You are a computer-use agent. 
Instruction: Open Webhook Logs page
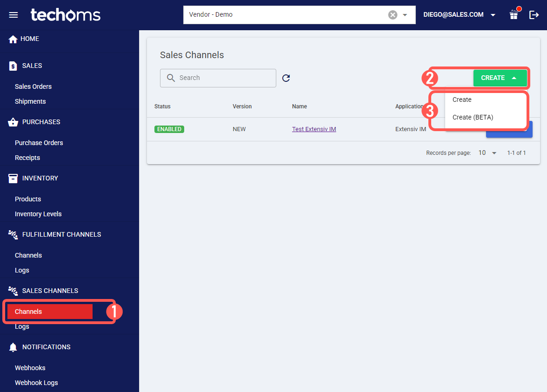point(36,383)
